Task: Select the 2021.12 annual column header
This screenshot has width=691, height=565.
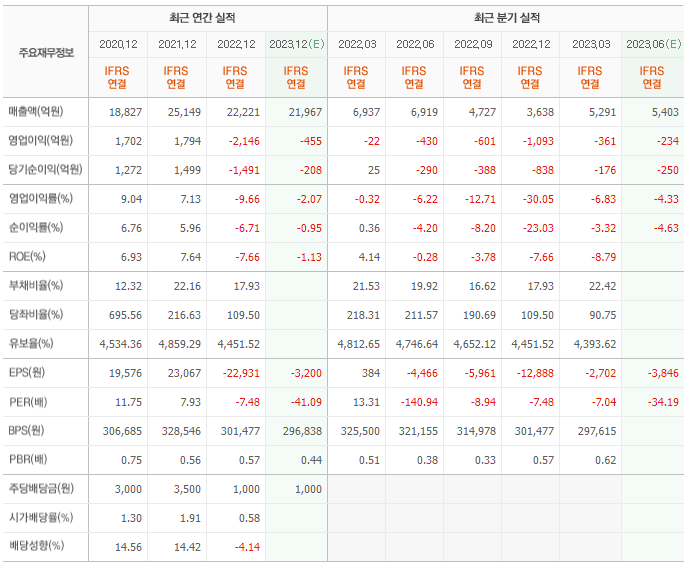Action: (x=177, y=44)
